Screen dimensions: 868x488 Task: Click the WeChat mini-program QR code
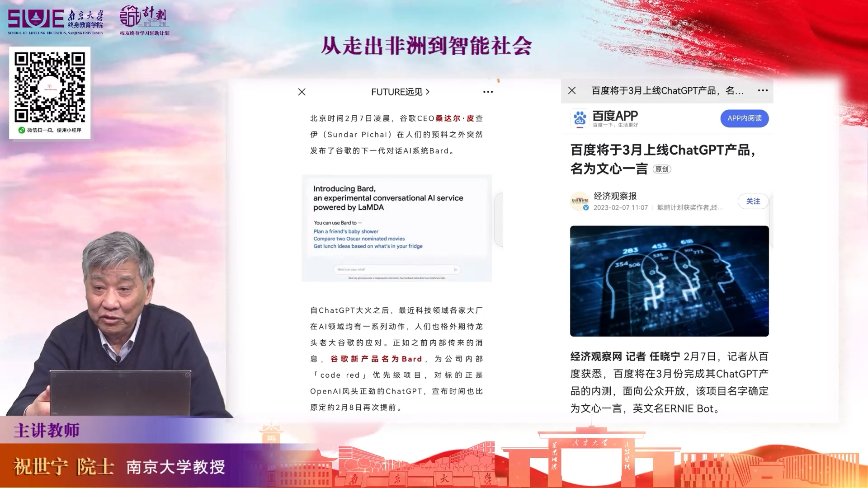point(50,87)
